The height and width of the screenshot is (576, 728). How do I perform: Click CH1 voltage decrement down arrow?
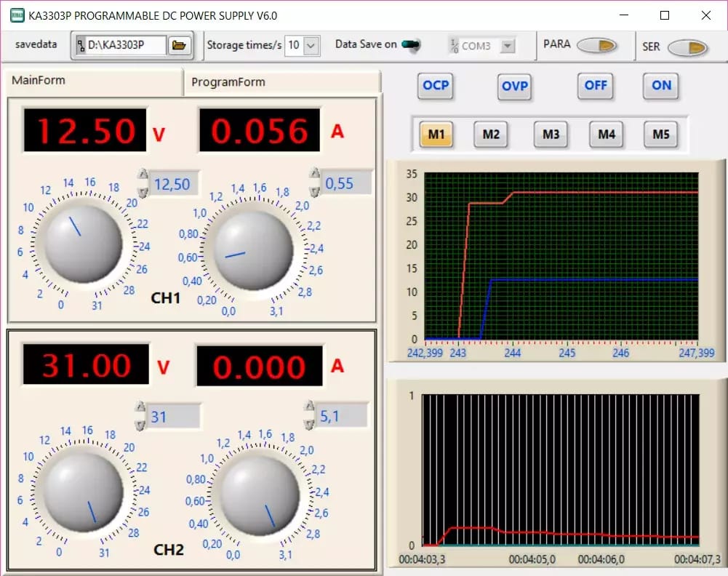(x=143, y=192)
